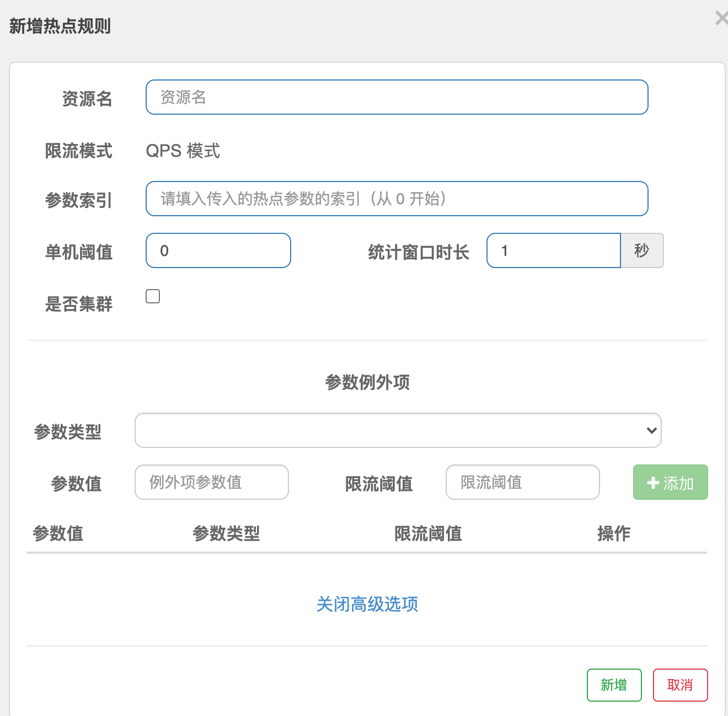728x716 pixels.
Task: Click the 参数索引 input field
Action: pyautogui.click(x=397, y=199)
